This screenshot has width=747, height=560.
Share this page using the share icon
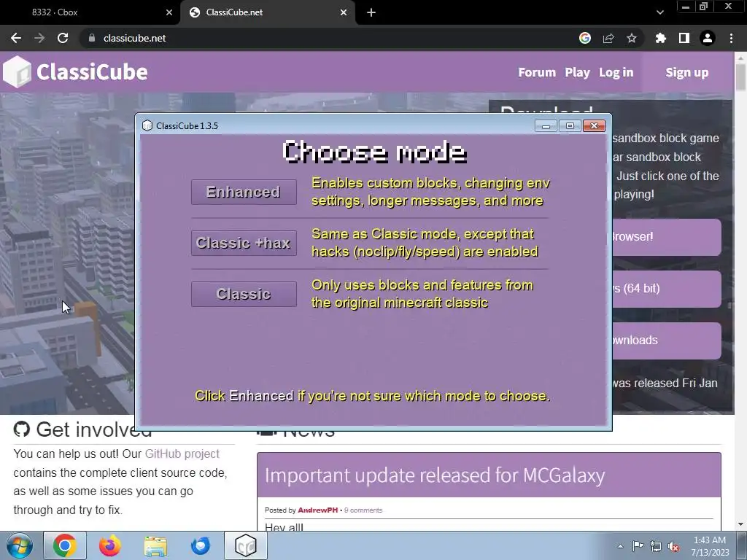click(x=608, y=38)
